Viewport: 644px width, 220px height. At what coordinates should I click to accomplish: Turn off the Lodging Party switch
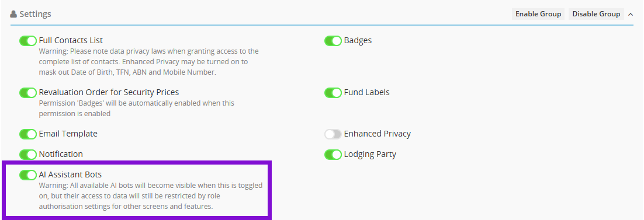coord(333,155)
